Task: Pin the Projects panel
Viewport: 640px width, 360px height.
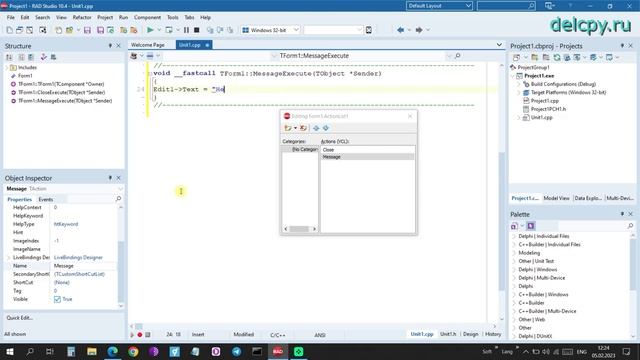Action: coord(622,46)
